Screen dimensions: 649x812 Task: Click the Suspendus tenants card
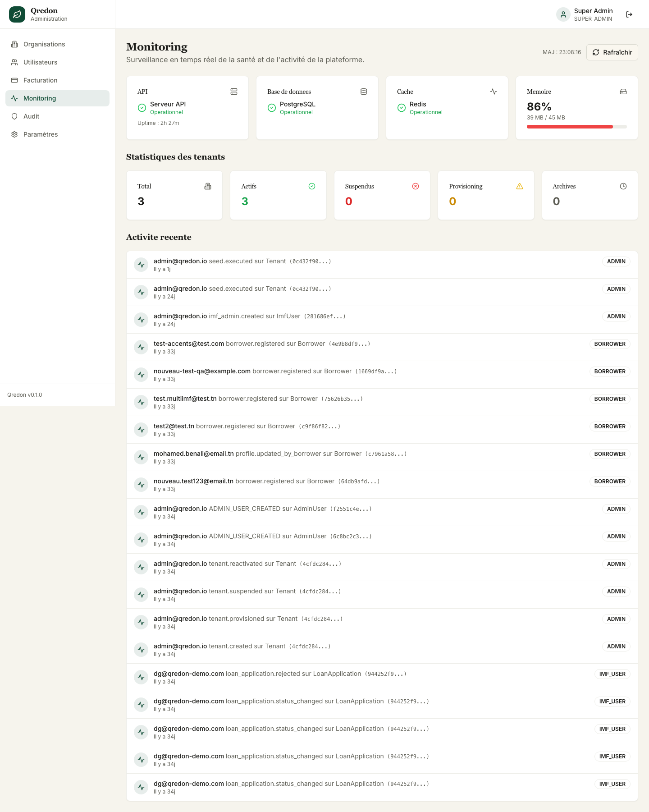382,195
